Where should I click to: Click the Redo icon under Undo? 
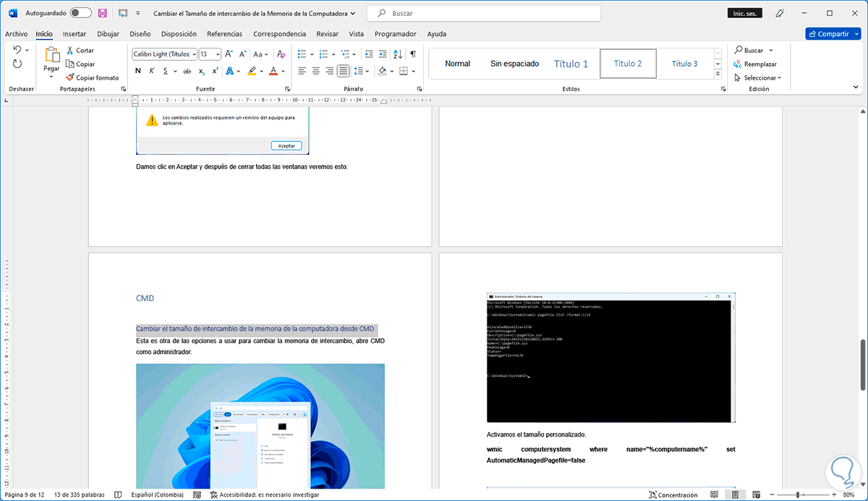pyautogui.click(x=17, y=64)
